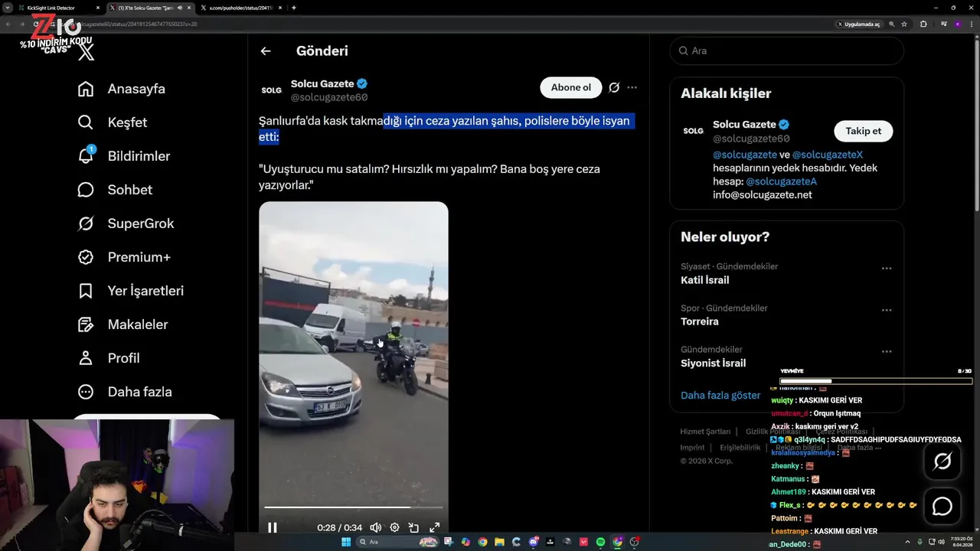Image resolution: width=980 pixels, height=551 pixels.
Task: Open Keşfet search icon in sidebar
Action: pyautogui.click(x=86, y=122)
